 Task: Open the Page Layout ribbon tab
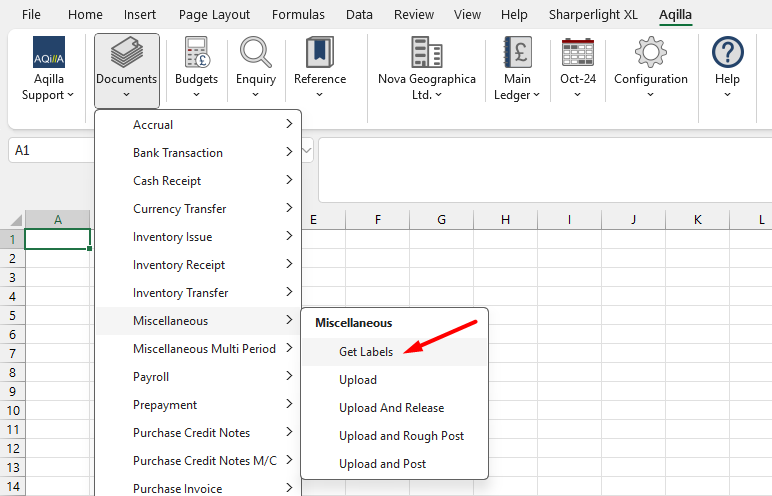pyautogui.click(x=214, y=15)
